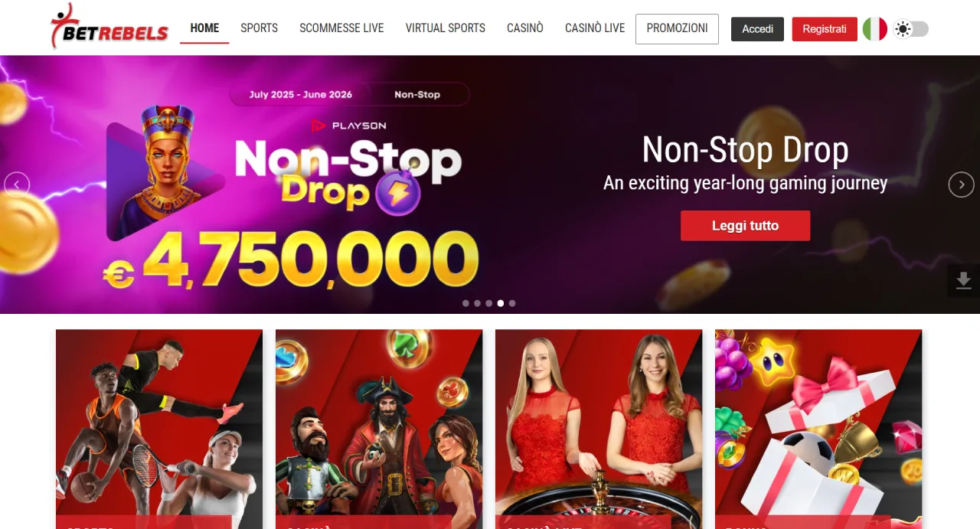Go to Virtual Sports page

446,28
